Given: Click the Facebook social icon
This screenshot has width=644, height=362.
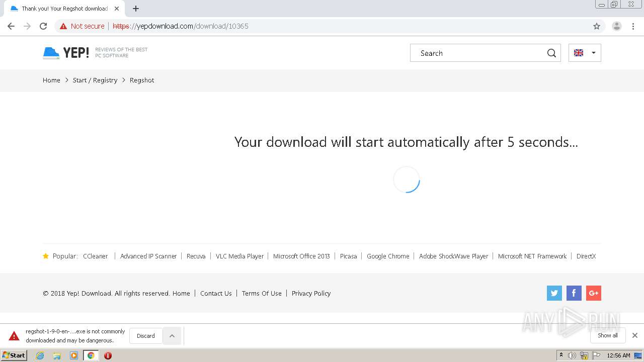Looking at the screenshot, I should 574,293.
